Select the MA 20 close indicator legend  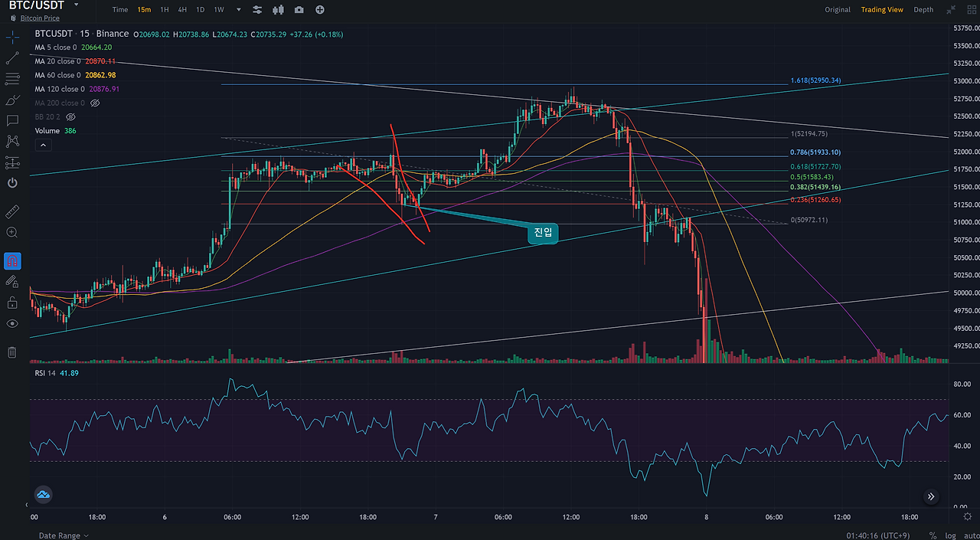[75, 61]
